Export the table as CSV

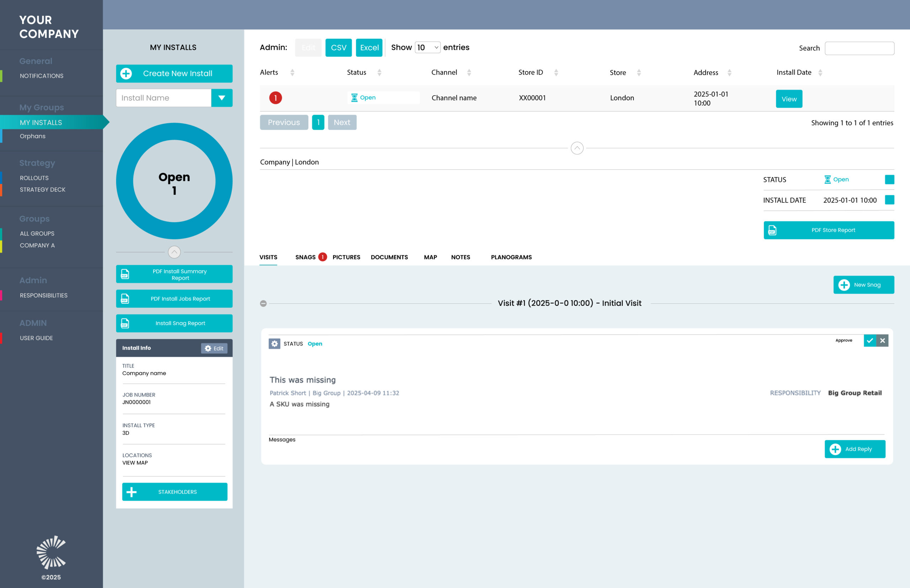click(338, 47)
